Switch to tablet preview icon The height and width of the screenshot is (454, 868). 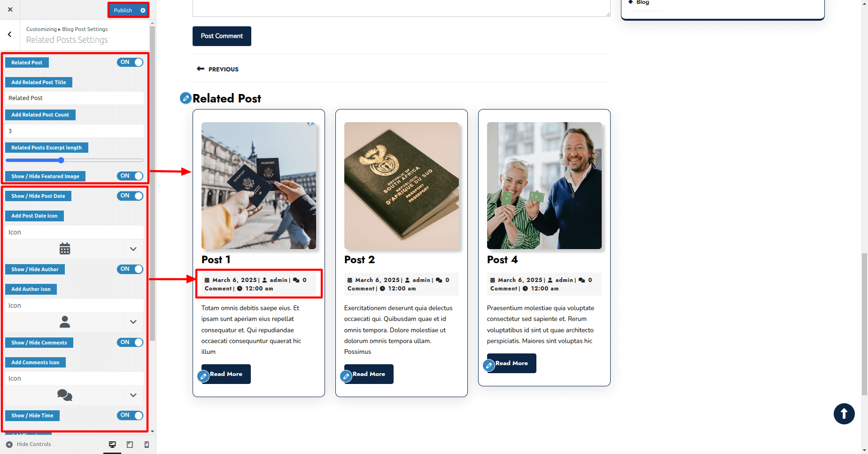[x=130, y=445]
